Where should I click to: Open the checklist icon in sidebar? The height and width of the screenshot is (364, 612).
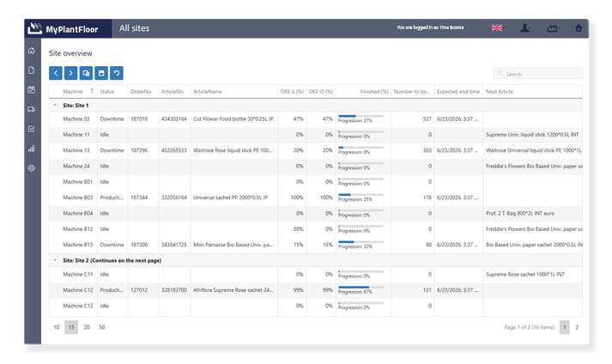(x=32, y=129)
